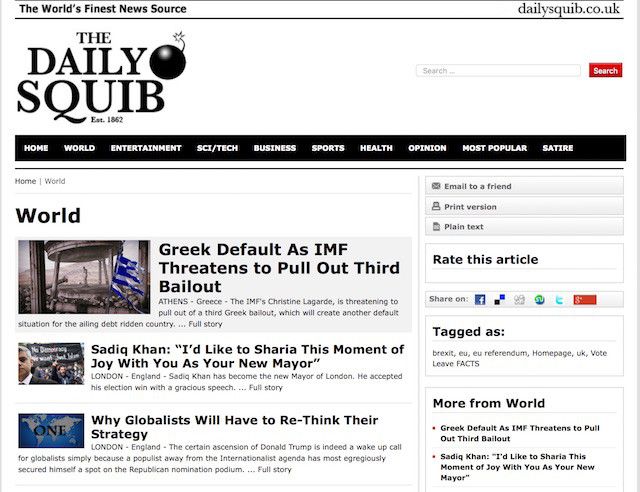This screenshot has height=492, width=640.
Task: Click the Vote Leave FACTS tag
Action: [x=520, y=358]
